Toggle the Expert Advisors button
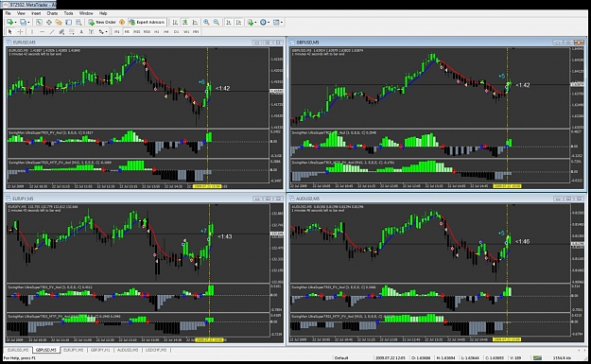This screenshot has height=364, width=591. (147, 23)
